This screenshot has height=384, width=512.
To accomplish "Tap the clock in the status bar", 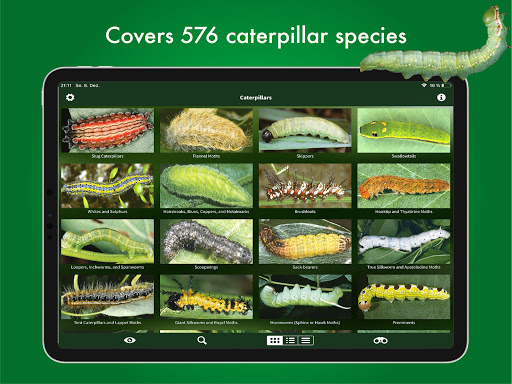I will click(66, 86).
